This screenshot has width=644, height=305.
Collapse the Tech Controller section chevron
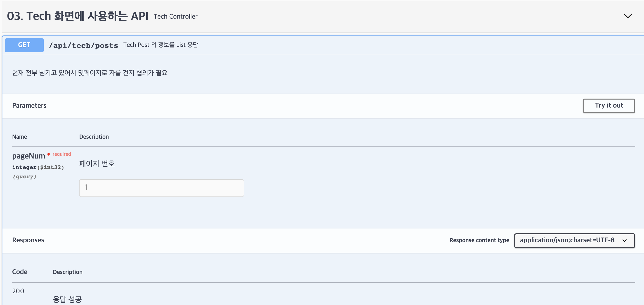628,16
